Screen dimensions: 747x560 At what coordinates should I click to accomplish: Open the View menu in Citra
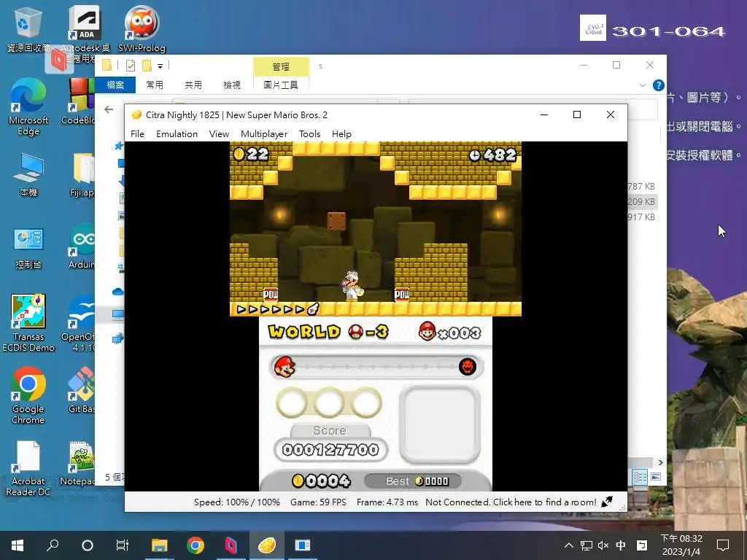point(219,134)
